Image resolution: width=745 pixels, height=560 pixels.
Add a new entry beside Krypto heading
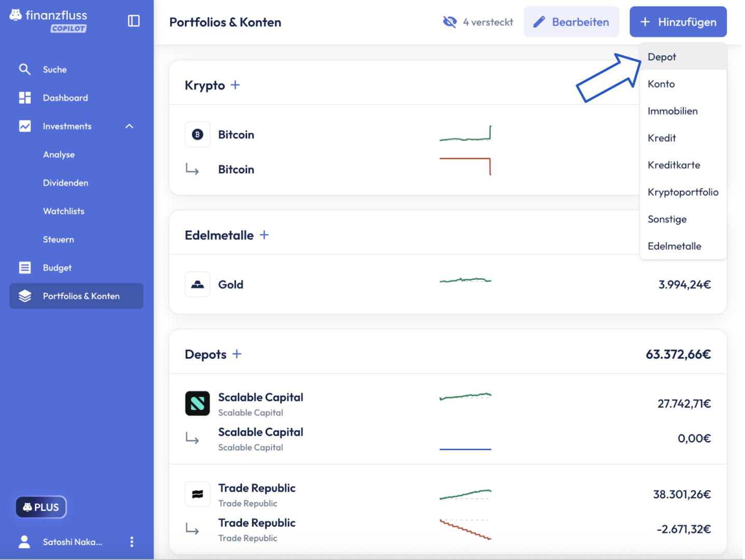click(x=235, y=85)
